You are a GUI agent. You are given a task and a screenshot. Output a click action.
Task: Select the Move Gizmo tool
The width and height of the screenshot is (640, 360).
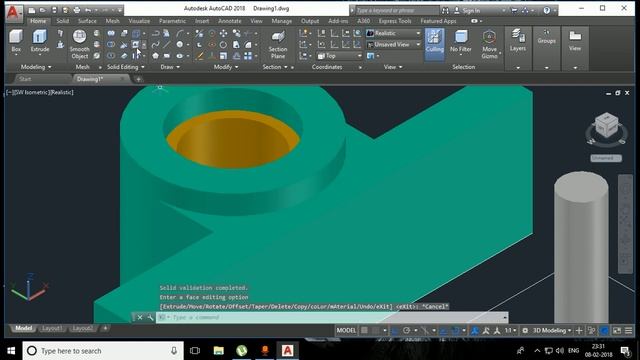(x=489, y=44)
